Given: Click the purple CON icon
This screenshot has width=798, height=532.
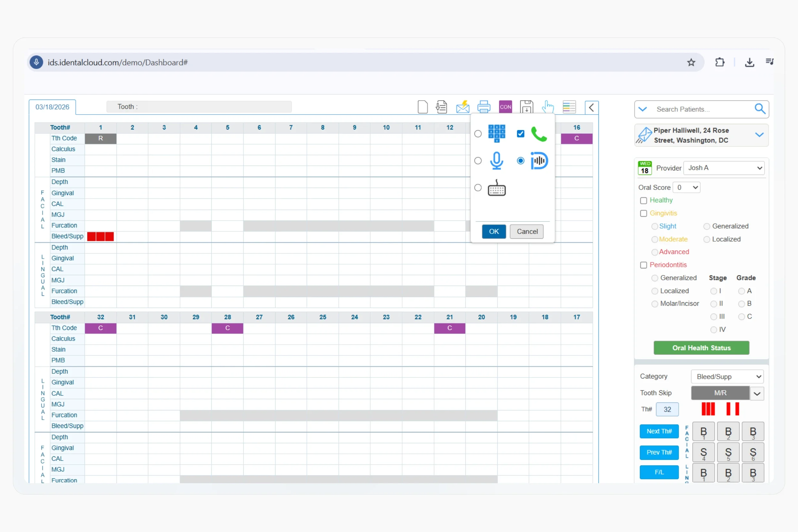Looking at the screenshot, I should pos(505,107).
